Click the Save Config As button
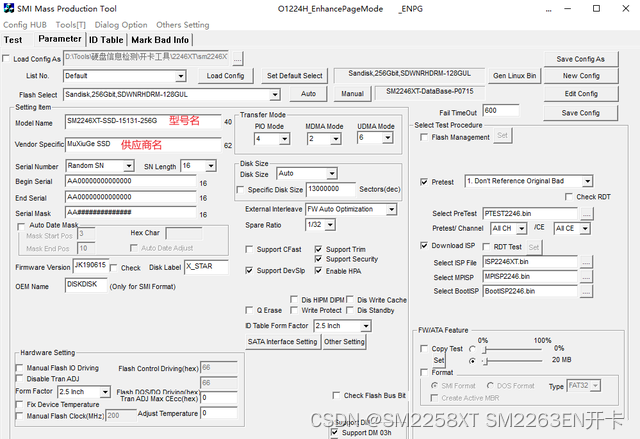The image size is (640, 439). pos(580,59)
